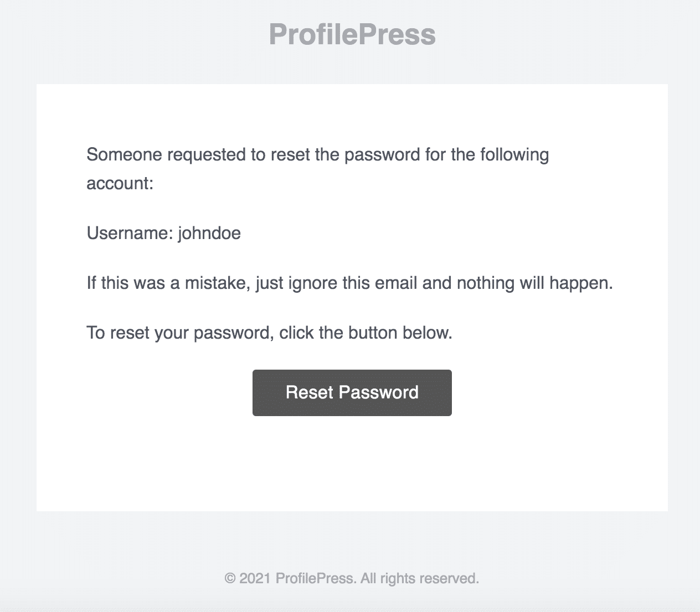Click the word 'account:' in the message
This screenshot has width=700, height=612.
click(120, 183)
